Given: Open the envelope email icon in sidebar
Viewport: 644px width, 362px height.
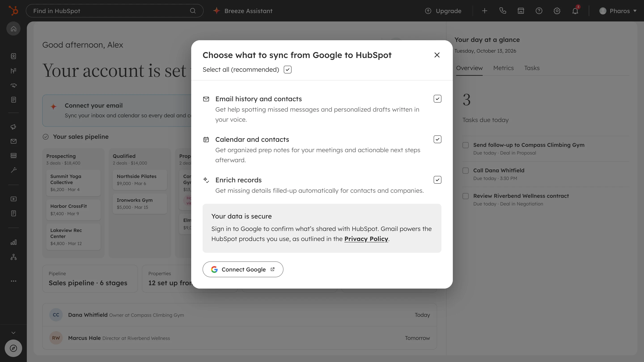Looking at the screenshot, I should (13, 141).
